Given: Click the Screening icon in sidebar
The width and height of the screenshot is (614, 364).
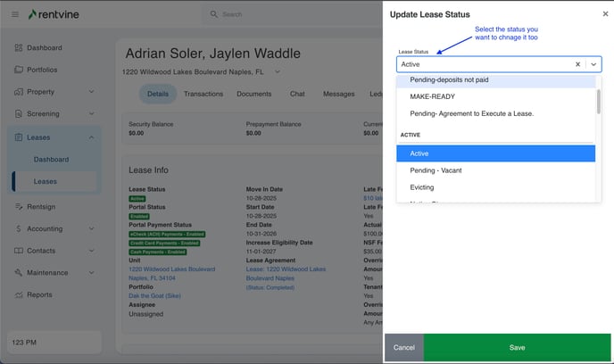Looking at the screenshot, I should pos(19,114).
